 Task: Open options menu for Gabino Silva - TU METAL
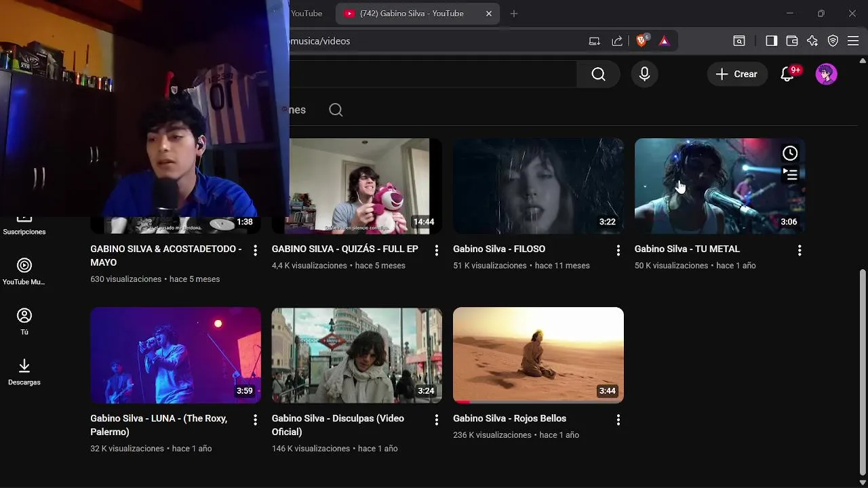coord(800,251)
